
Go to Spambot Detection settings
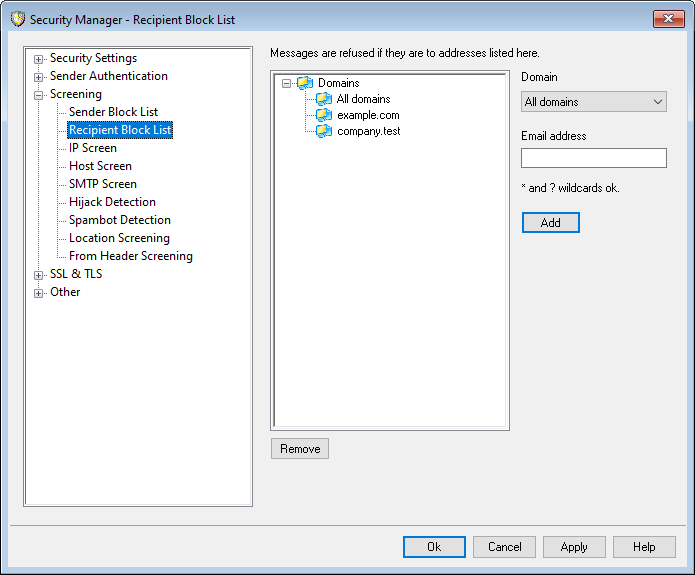tap(119, 220)
